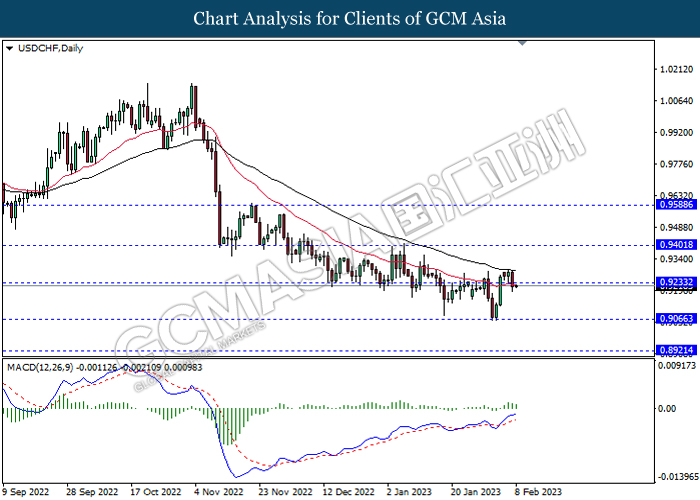This screenshot has width=700, height=500.
Task: Click the Chart Analysis for Clients header title
Action: click(350, 19)
